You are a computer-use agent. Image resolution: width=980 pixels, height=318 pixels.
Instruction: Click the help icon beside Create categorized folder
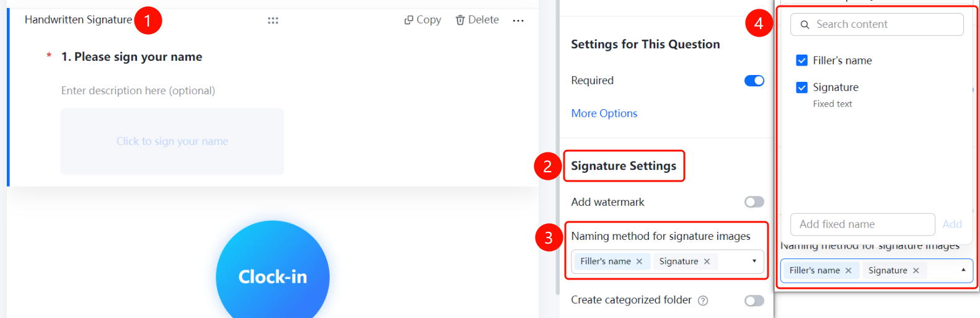pos(703,301)
